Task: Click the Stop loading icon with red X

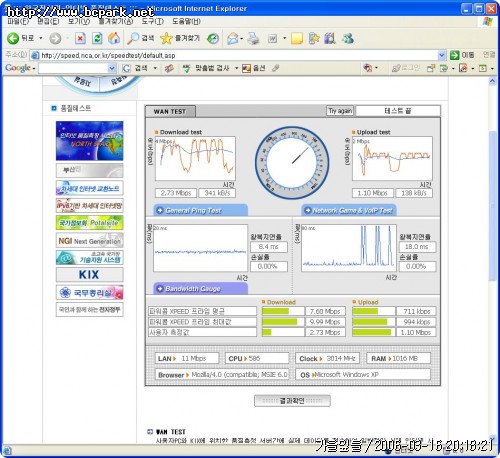Action: coord(80,38)
